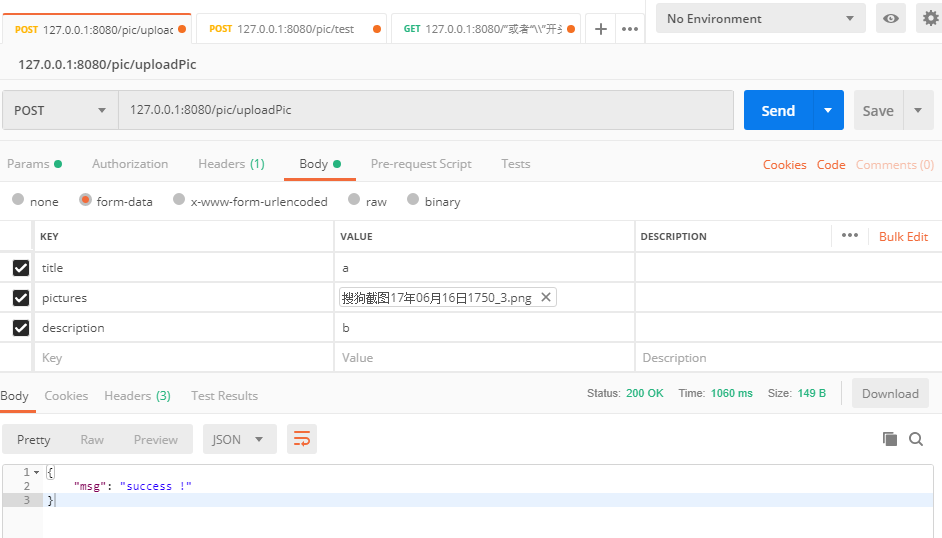
Task: Download the response
Action: [x=890, y=393]
